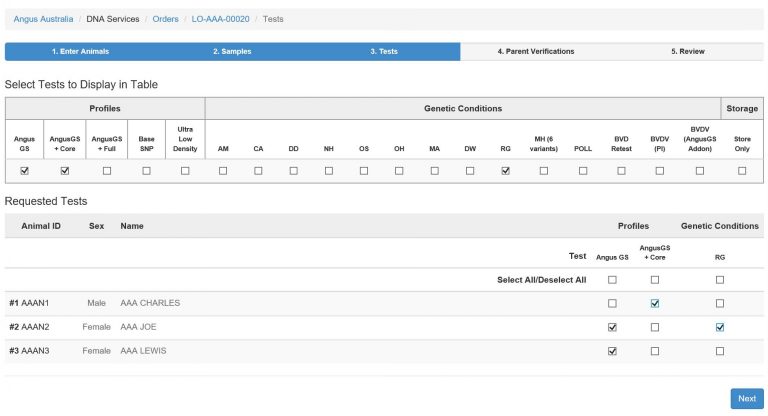Open order LO-AAA-00020 breadcrumb link
The width and height of the screenshot is (768, 416).
click(220, 19)
